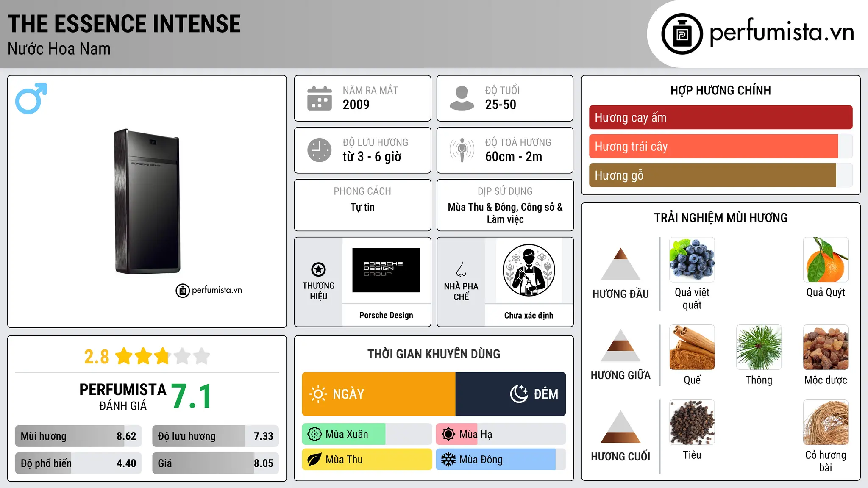Open the Porsche Design Group brand logo
Viewport: 868px width, 488px height.
point(386,270)
